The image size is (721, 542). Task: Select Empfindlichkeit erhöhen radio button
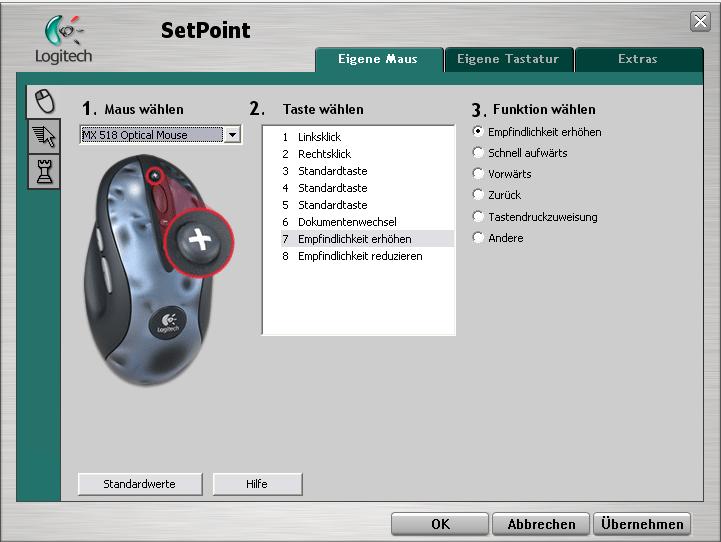tap(478, 131)
